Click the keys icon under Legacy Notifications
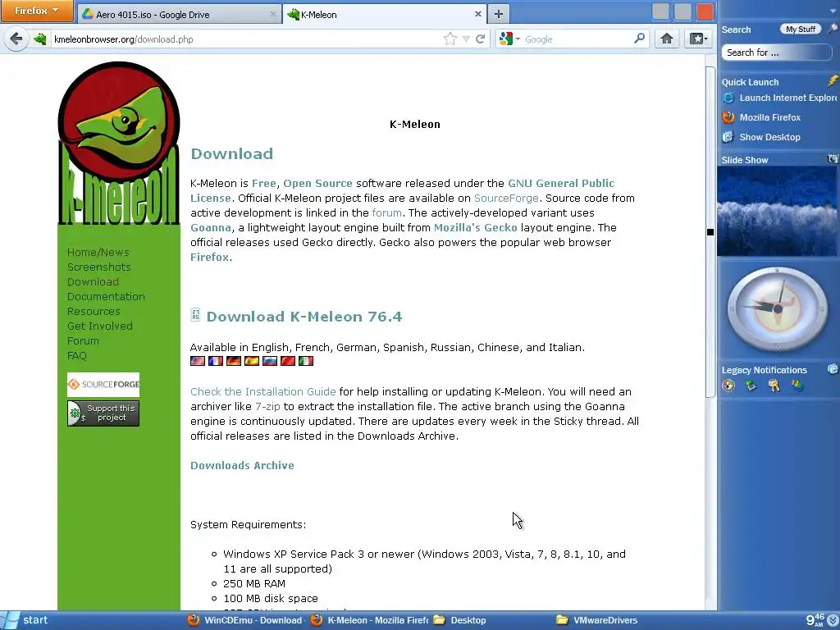 point(774,386)
